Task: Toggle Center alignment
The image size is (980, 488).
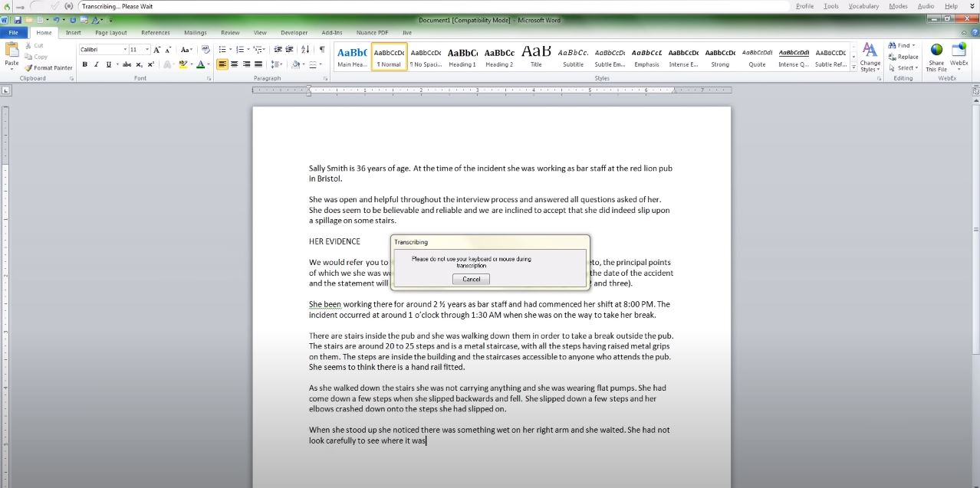Action: pyautogui.click(x=235, y=64)
